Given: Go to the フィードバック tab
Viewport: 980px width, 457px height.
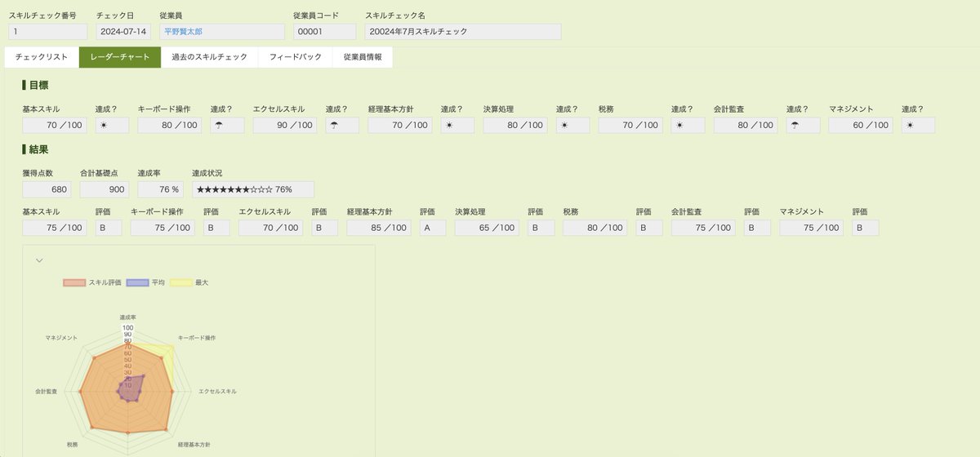Looking at the screenshot, I should (296, 57).
